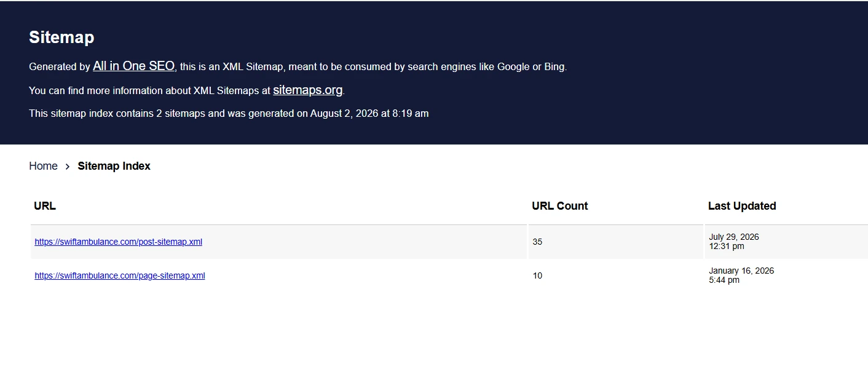Click the URL Count column header
The width and height of the screenshot is (868, 388).
[560, 206]
